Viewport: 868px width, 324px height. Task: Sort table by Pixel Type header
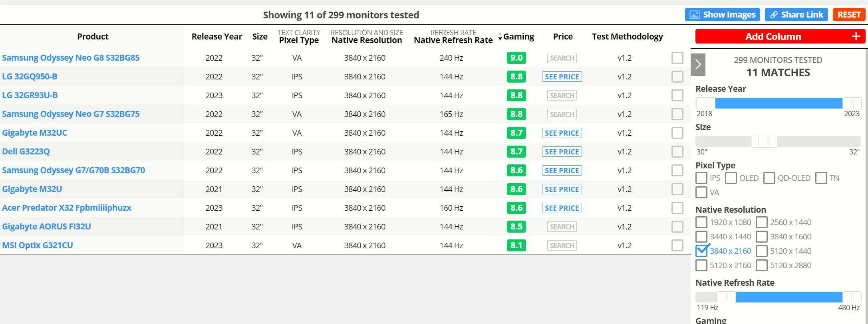[x=299, y=40]
